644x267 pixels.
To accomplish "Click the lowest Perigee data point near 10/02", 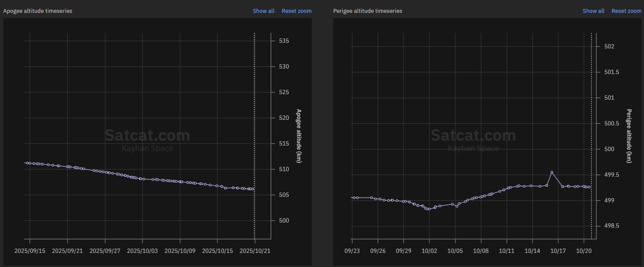I will (428, 209).
